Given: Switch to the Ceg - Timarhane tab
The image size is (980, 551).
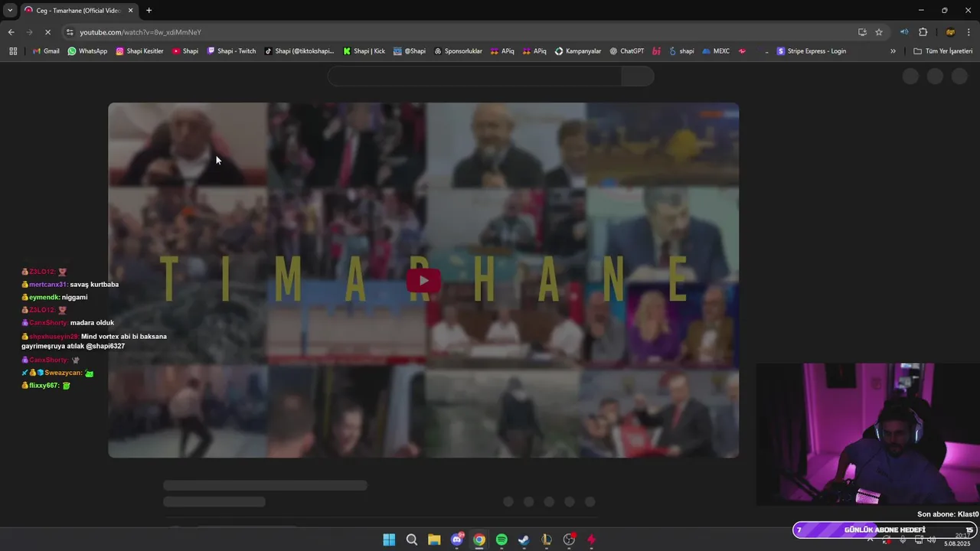Looking at the screenshot, I should pyautogui.click(x=80, y=11).
